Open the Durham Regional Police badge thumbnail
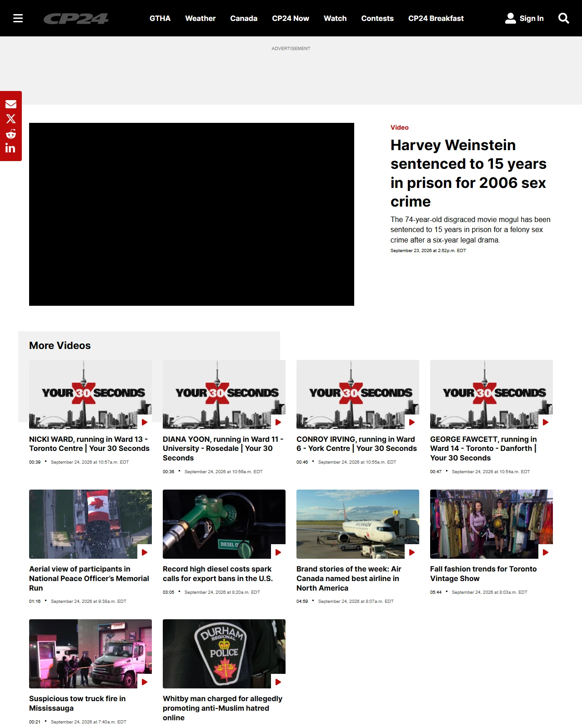Viewport: 582px width, 728px height. coord(224,654)
